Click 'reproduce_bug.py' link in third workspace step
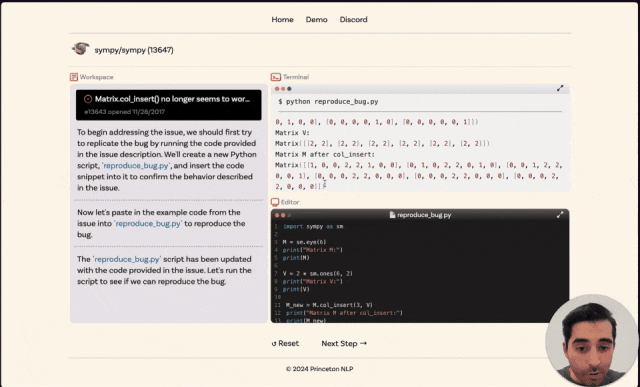The height and width of the screenshot is (387, 640). 127,259
